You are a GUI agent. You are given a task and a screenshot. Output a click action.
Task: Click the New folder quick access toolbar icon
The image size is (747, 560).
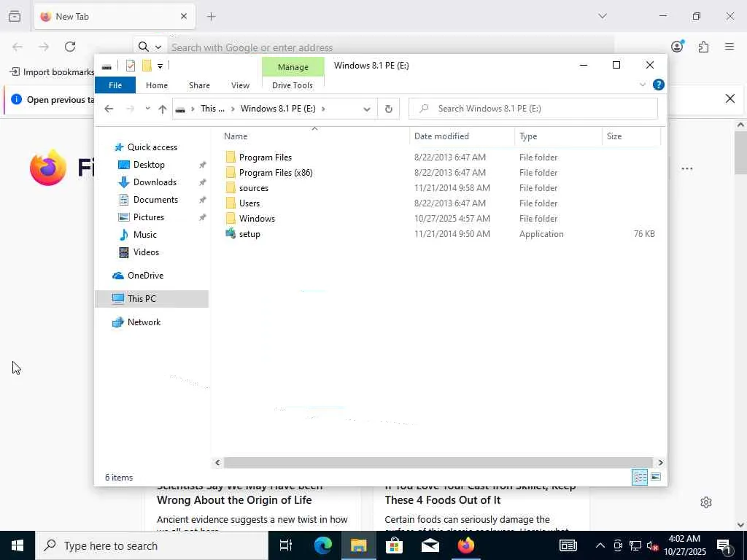pos(147,66)
